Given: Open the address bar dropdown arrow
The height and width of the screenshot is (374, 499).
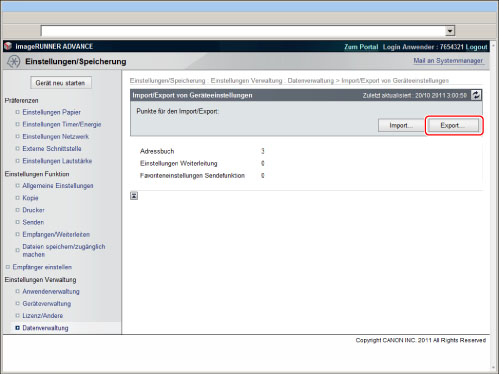Looking at the screenshot, I should tap(450, 31).
